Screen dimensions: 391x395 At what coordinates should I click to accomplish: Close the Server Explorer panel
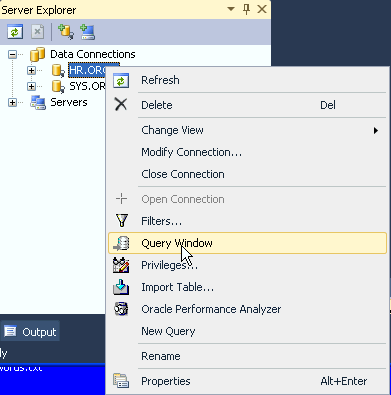click(x=262, y=9)
